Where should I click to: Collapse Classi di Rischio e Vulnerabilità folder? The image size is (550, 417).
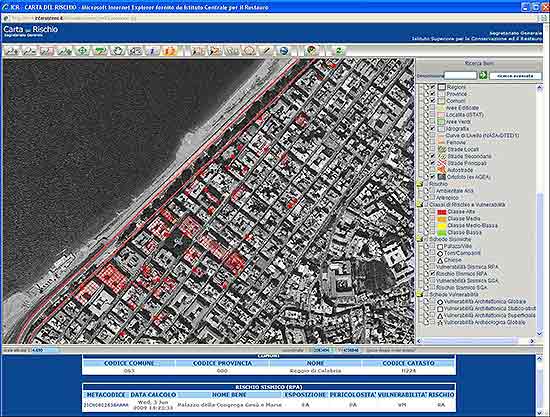click(x=419, y=204)
